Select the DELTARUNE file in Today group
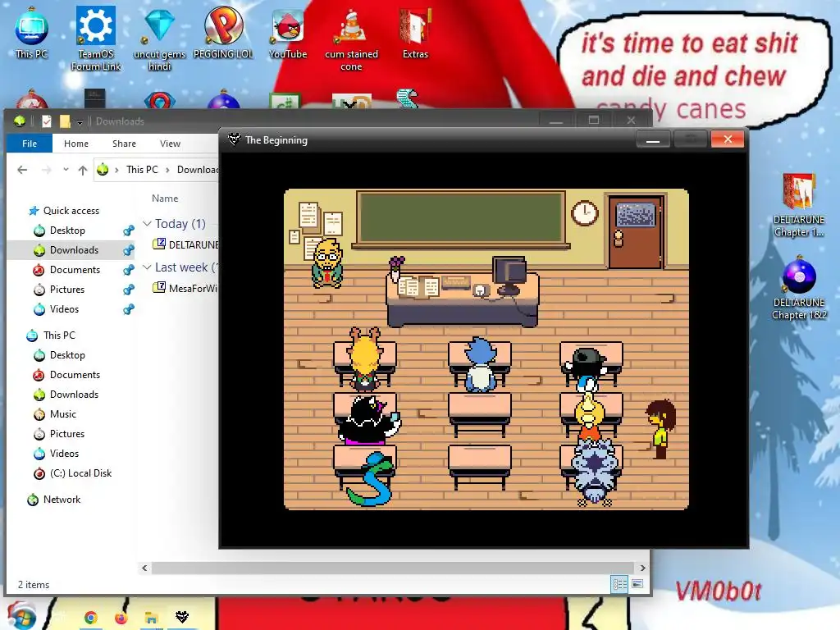Screen dimensions: 840x630 pos(185,244)
